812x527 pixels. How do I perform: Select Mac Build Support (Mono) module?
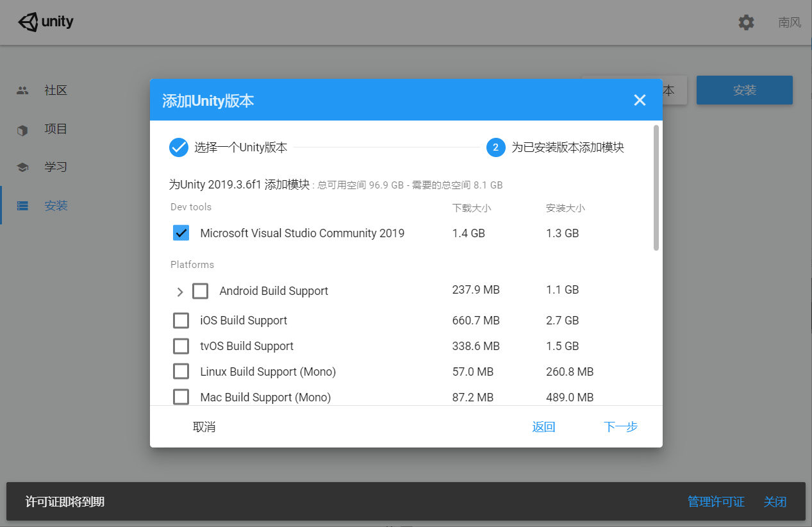pos(181,397)
